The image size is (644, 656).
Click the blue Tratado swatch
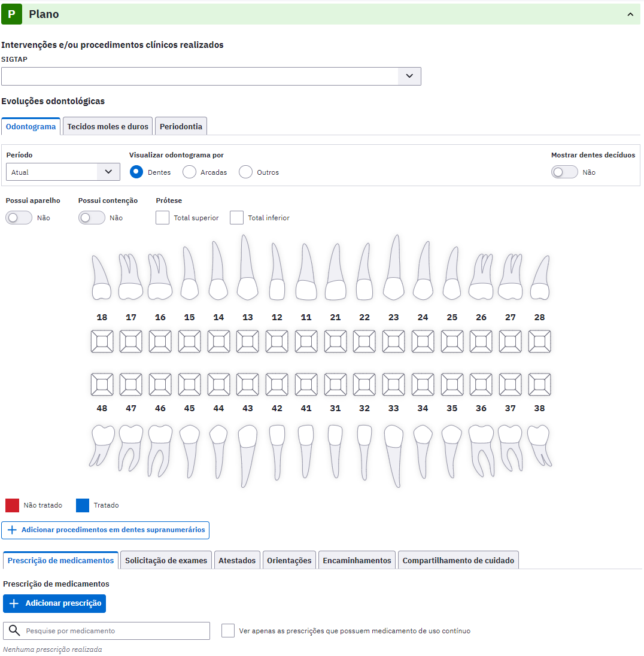tap(83, 505)
